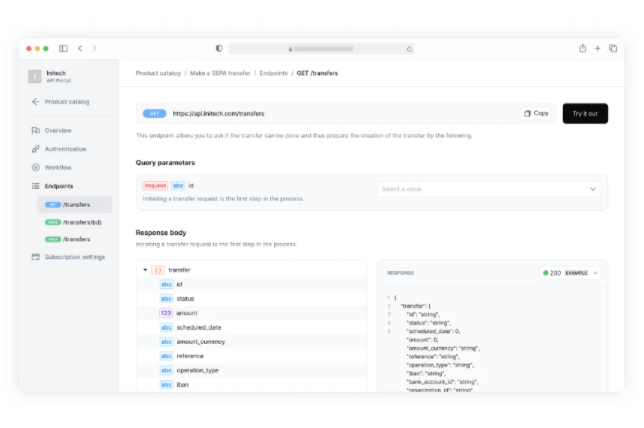
Task: Toggle the browser sidebar panel icon
Action: coord(63,48)
